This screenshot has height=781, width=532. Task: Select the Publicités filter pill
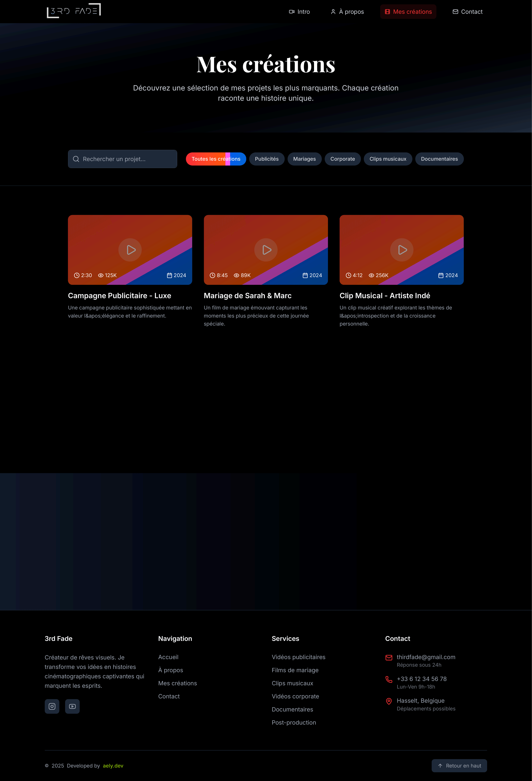click(267, 159)
